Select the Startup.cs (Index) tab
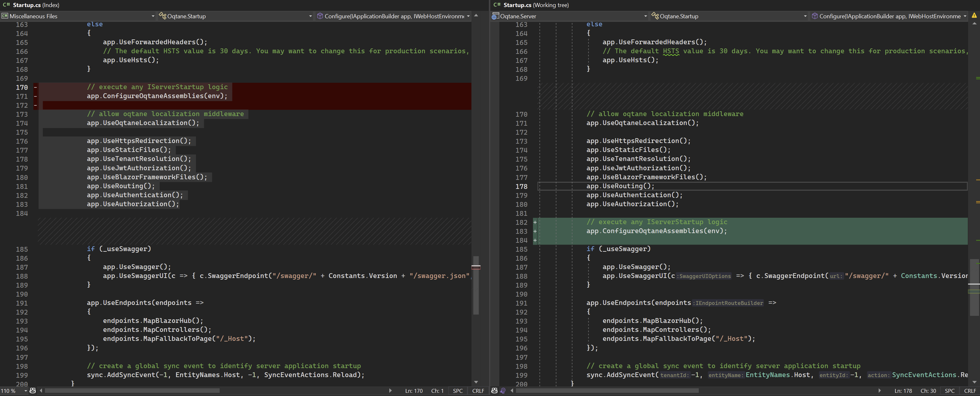The width and height of the screenshot is (980, 396). pos(32,5)
